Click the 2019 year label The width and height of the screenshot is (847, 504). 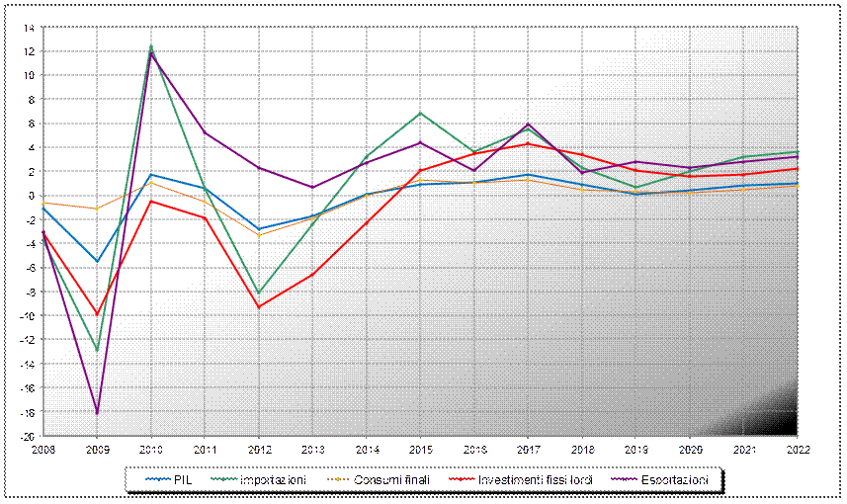point(635,450)
